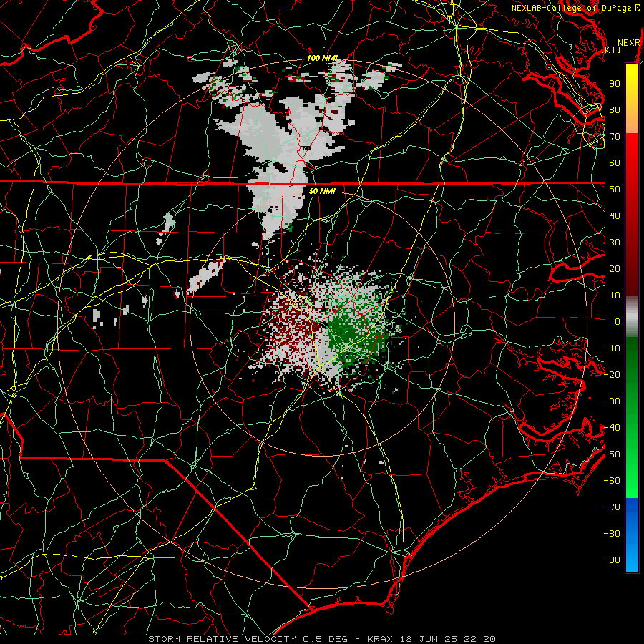This screenshot has height=644, width=644.
Task: Click the "50" scale value
Action: pos(615,190)
